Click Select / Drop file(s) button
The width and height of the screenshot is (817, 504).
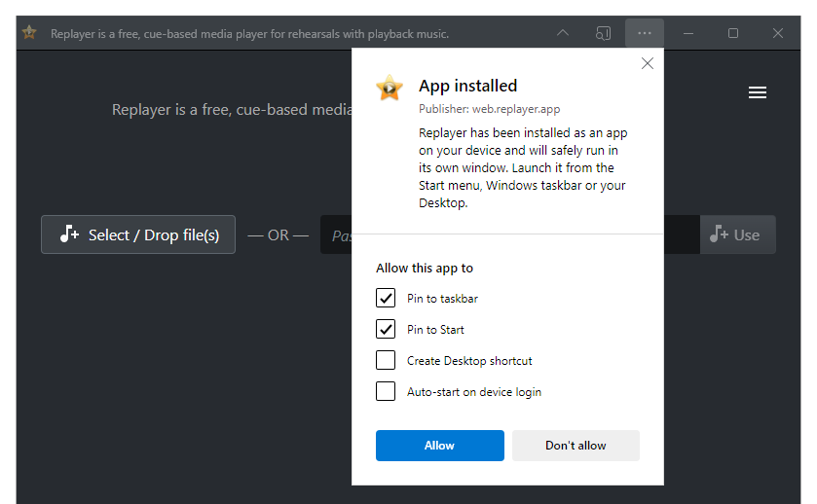coord(138,234)
